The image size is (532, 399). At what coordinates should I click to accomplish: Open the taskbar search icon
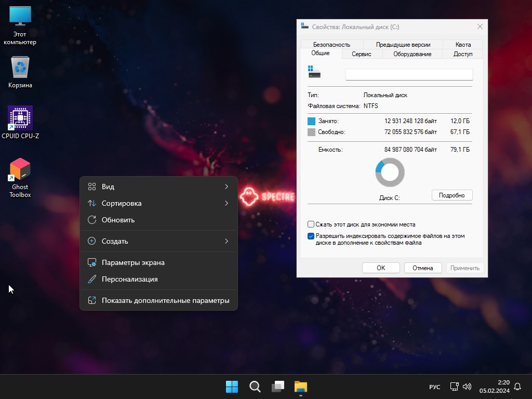point(255,387)
